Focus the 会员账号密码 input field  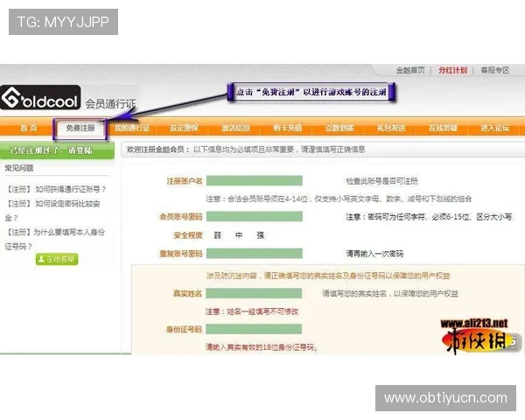click(255, 217)
